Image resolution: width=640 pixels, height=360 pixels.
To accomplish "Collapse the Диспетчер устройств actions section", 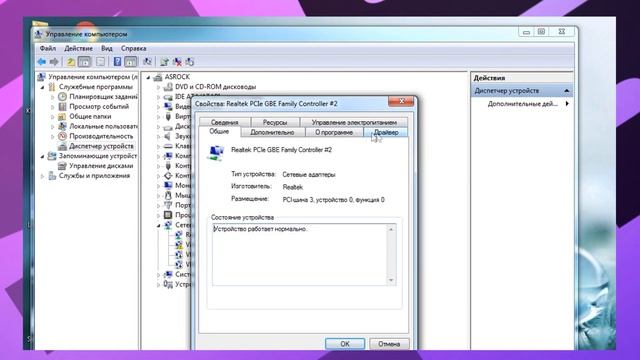I will [x=567, y=91].
